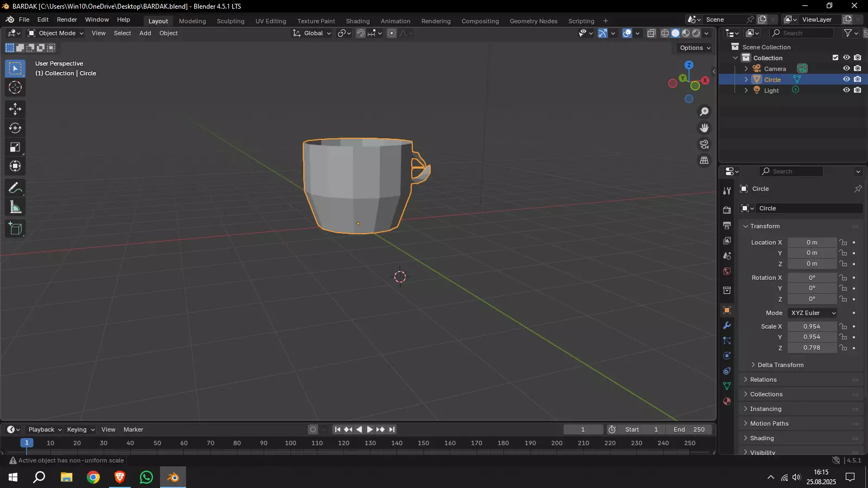Switch perspective/orthographic grid icon
The width and height of the screenshot is (868, 488).
point(704,160)
